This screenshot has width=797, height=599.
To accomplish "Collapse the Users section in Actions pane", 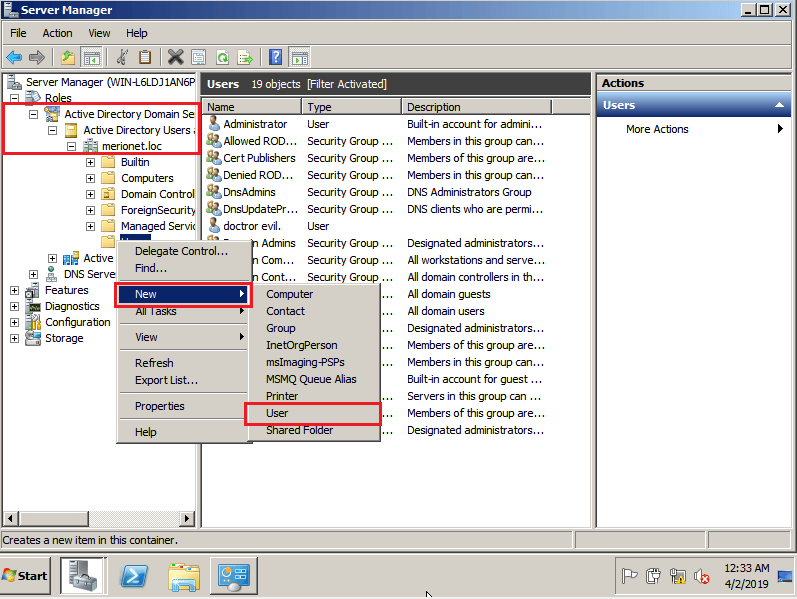I will click(x=779, y=105).
